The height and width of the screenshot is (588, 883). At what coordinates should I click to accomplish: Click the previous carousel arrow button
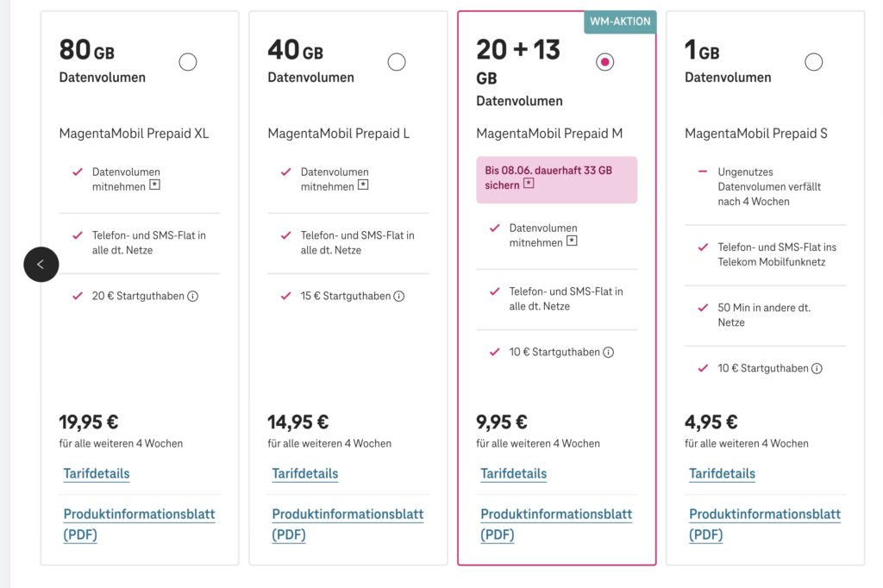pos(41,264)
